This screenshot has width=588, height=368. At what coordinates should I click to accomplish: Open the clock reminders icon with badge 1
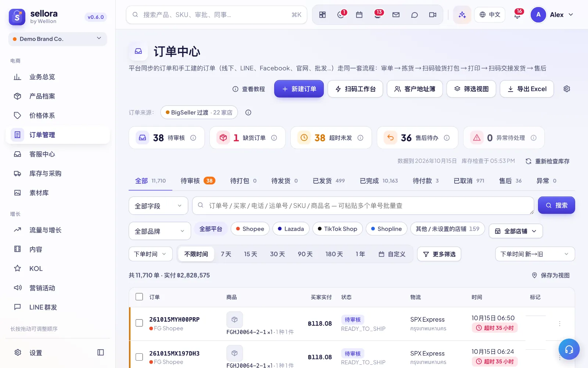pos(341,15)
